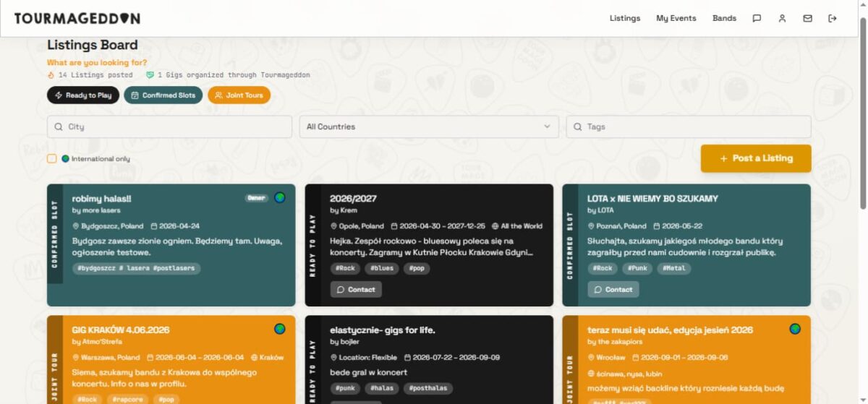The height and width of the screenshot is (404, 868).
Task: Expand the All Countries dropdown
Action: [429, 126]
